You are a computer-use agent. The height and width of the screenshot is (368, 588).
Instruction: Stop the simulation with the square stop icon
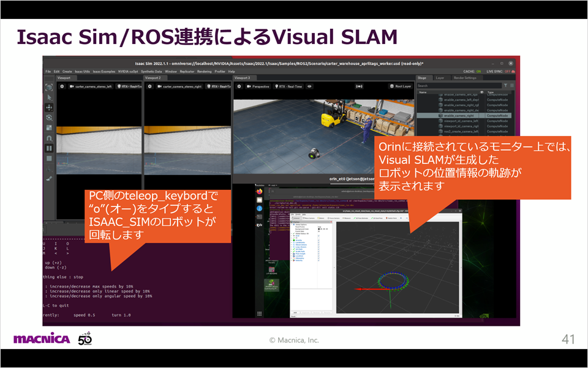click(x=49, y=159)
